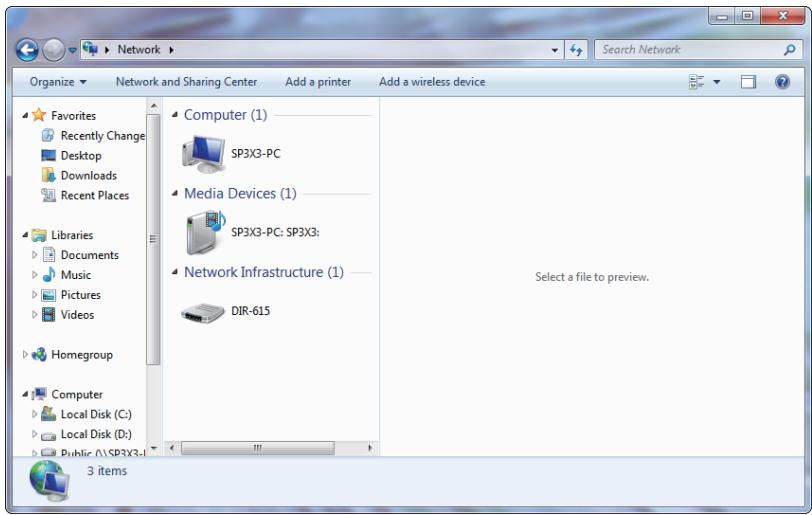This screenshot has height=515, width=812.
Task: Click the Computer icon in navigation pane
Action: [39, 394]
